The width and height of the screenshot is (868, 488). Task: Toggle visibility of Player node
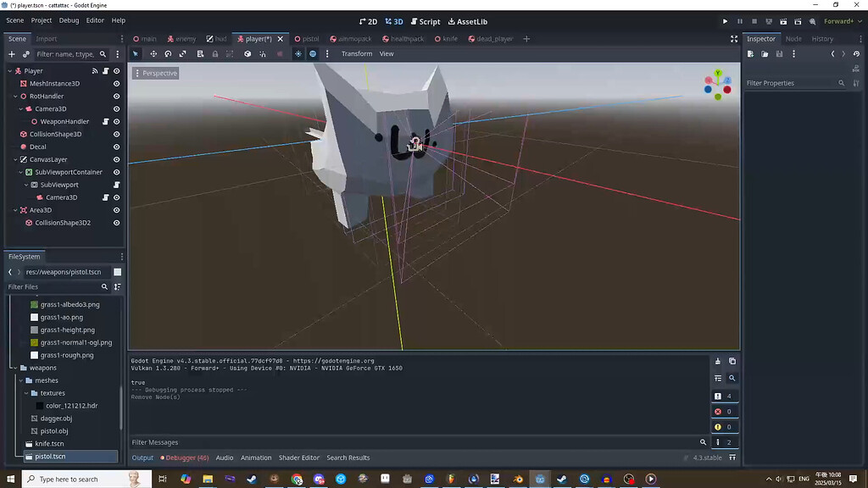tap(117, 71)
